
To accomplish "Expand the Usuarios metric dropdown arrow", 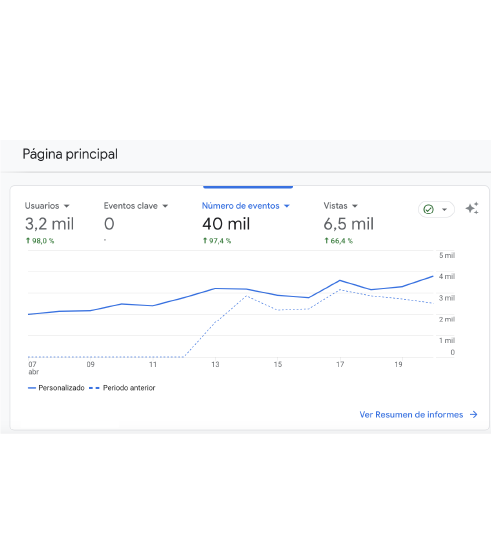I will [67, 206].
